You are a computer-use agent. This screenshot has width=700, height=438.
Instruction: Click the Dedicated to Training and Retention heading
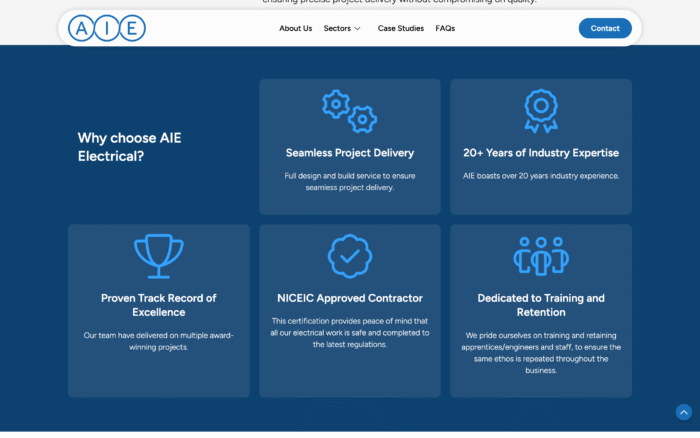pyautogui.click(x=540, y=305)
